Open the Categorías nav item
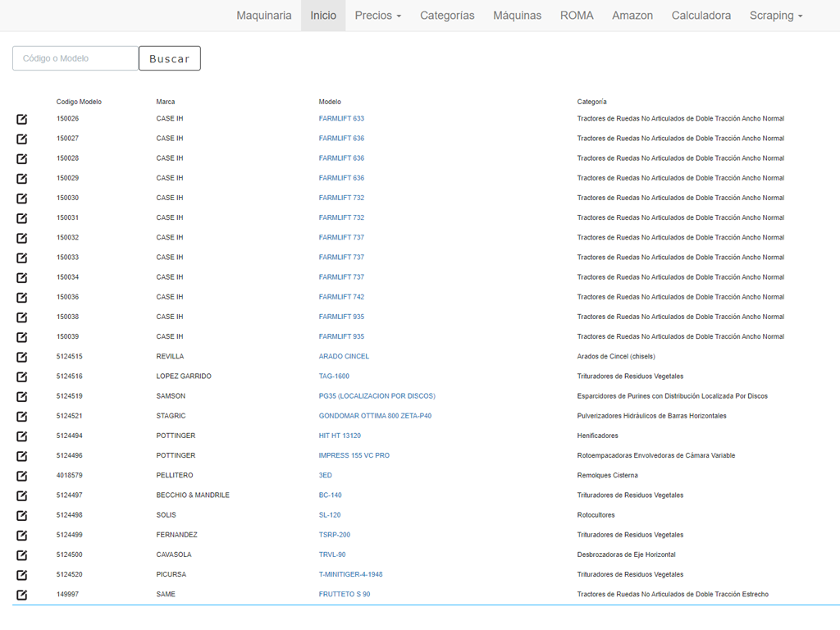Image resolution: width=840 pixels, height=630 pixels. 447,16
